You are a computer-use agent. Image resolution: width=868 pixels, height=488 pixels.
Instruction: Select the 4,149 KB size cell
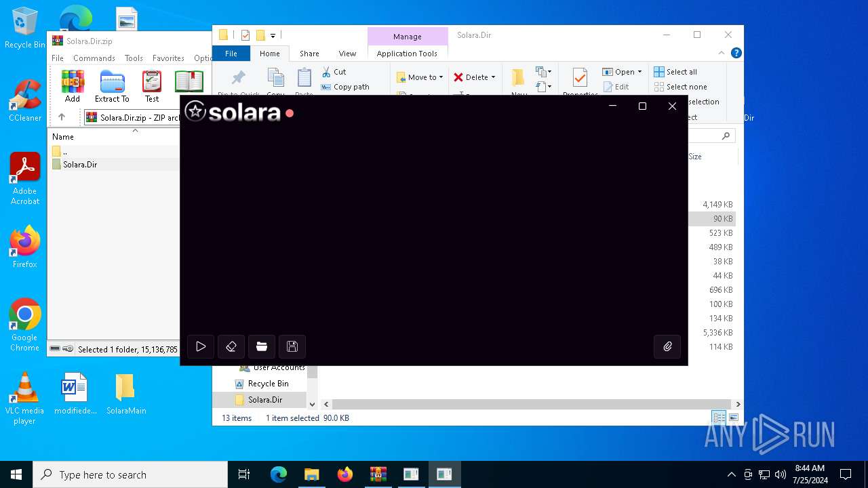(x=717, y=204)
